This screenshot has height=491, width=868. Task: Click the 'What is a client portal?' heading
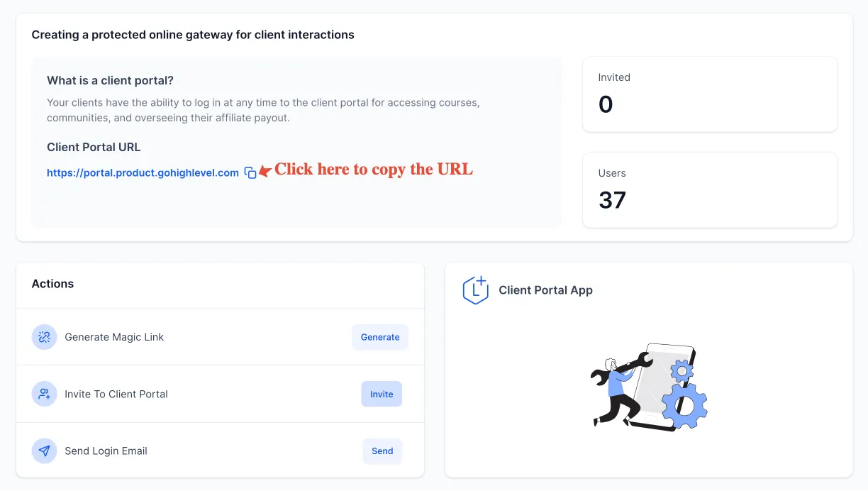click(x=110, y=80)
